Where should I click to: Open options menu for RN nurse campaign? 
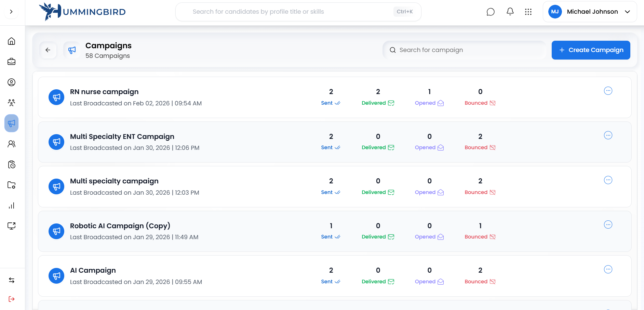pos(608,91)
